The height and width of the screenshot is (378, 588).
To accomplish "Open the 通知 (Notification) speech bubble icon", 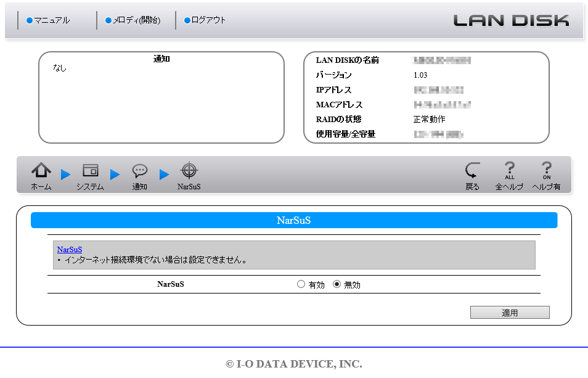I will [x=139, y=176].
